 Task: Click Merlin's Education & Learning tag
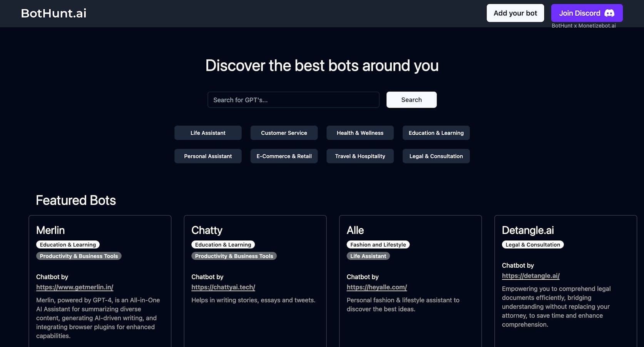68,245
